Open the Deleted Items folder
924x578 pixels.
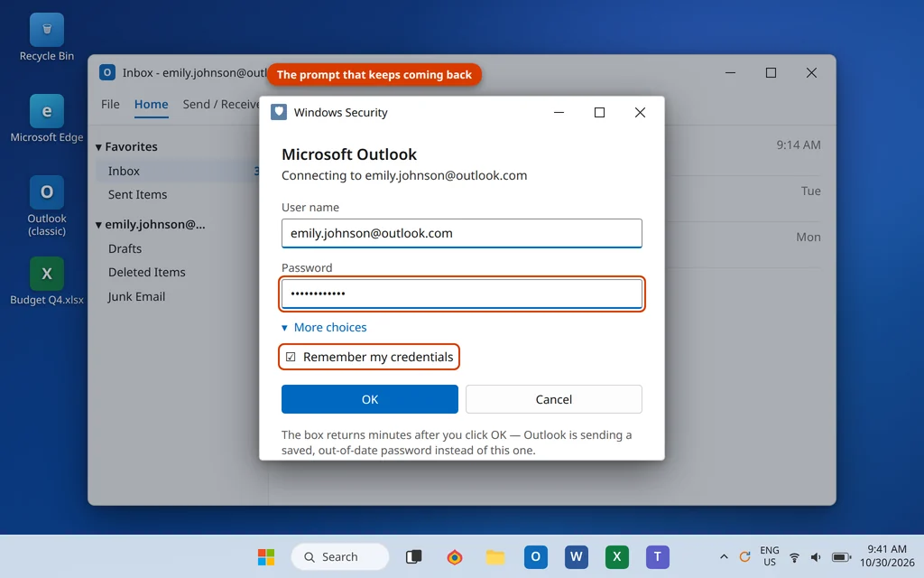pyautogui.click(x=147, y=273)
